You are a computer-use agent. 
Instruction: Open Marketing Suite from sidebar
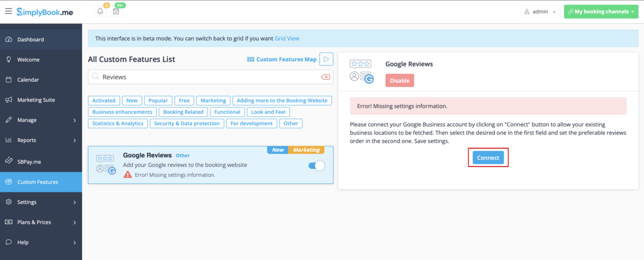[x=36, y=100]
